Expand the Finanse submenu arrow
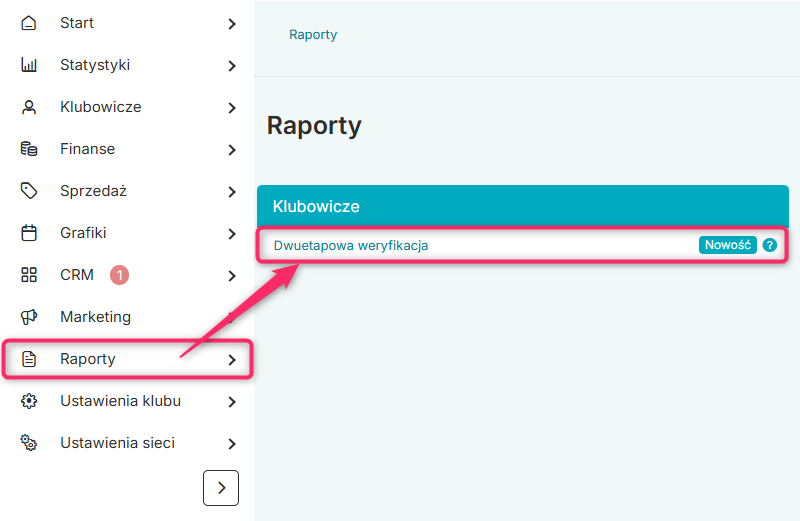Viewport: 800px width, 521px height. (x=232, y=150)
